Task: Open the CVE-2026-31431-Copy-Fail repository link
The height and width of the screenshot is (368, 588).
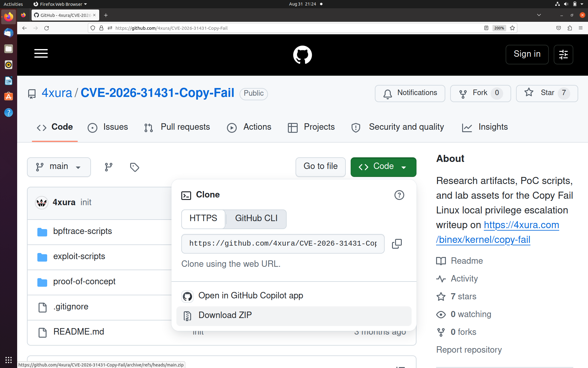Action: tap(157, 93)
